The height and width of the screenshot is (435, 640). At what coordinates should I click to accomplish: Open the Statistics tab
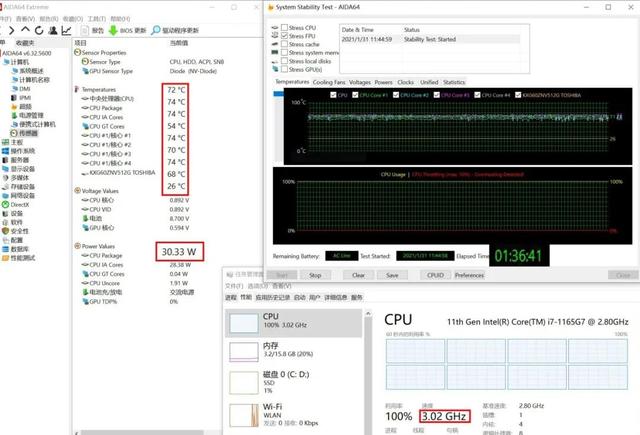[454, 82]
